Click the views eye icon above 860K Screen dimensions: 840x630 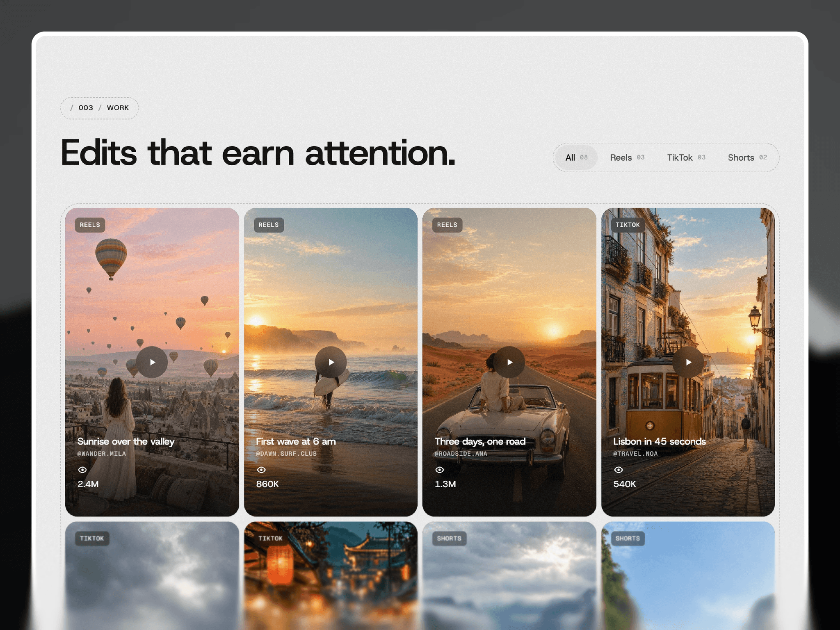tap(261, 470)
